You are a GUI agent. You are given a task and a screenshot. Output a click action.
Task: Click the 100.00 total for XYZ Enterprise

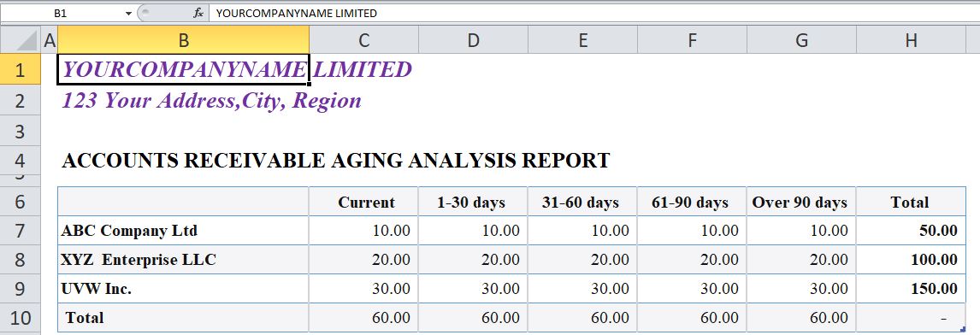pos(912,260)
